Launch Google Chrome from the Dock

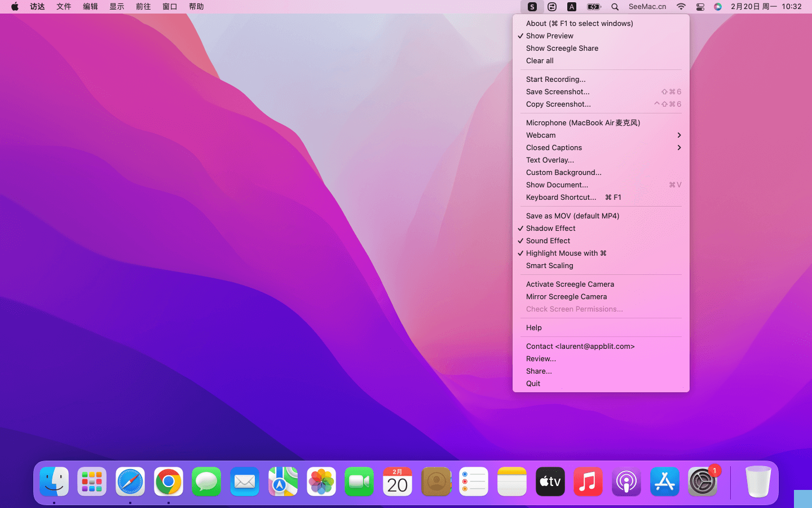pyautogui.click(x=168, y=482)
